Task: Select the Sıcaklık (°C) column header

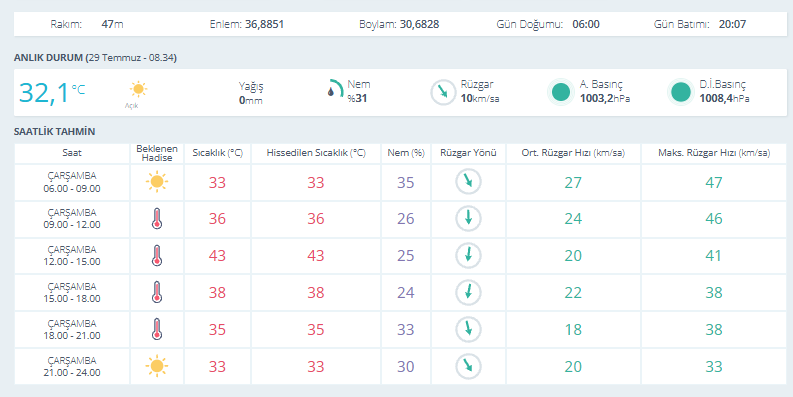Action: pyautogui.click(x=217, y=153)
